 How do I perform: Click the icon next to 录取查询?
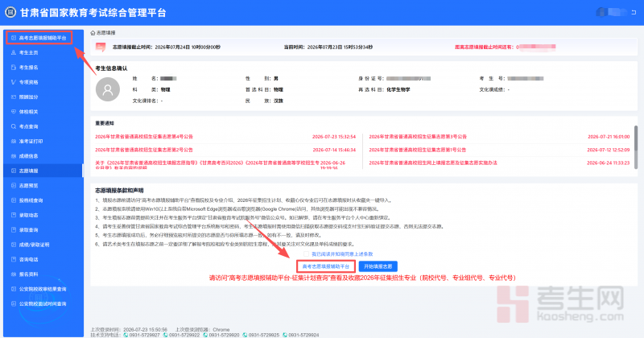(x=14, y=230)
